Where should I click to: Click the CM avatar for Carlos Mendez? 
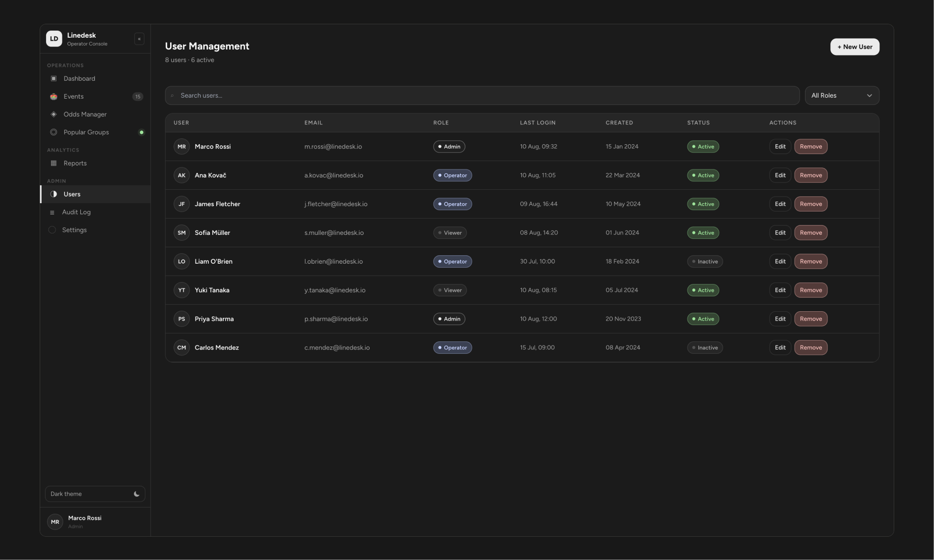182,348
